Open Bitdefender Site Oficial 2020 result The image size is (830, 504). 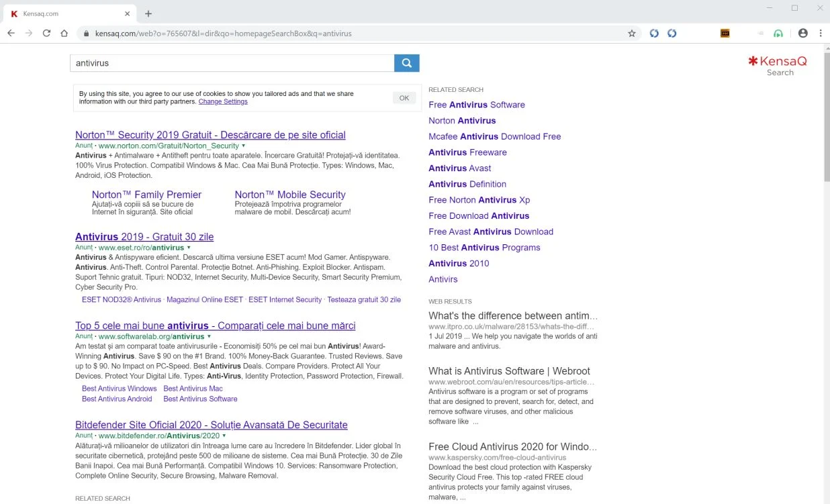pyautogui.click(x=212, y=425)
